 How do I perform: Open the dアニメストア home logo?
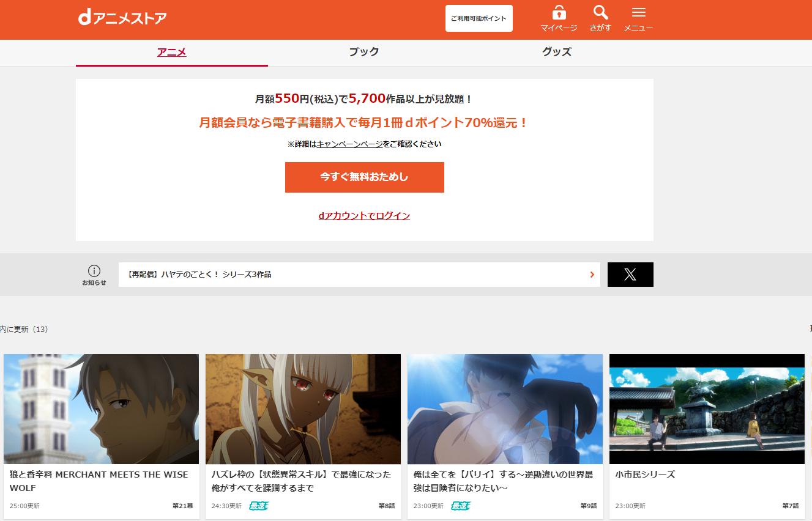[x=122, y=18]
